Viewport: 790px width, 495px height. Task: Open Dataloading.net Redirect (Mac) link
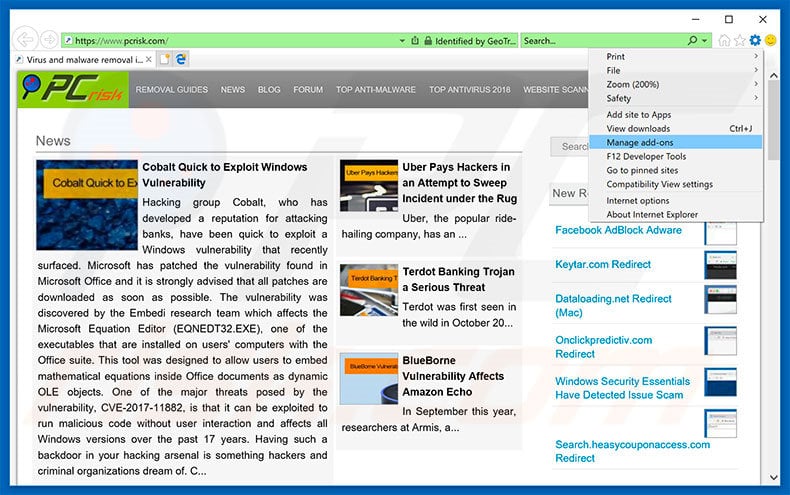click(x=613, y=305)
